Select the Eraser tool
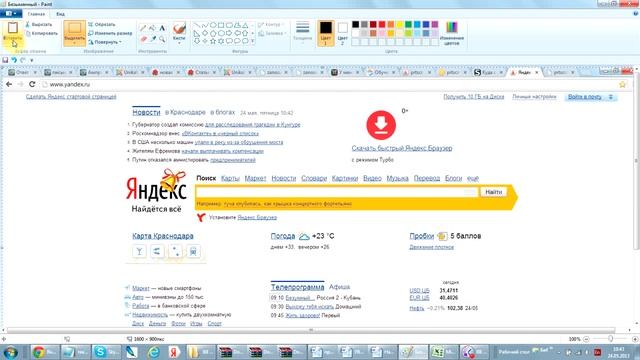 pyautogui.click(x=143, y=39)
